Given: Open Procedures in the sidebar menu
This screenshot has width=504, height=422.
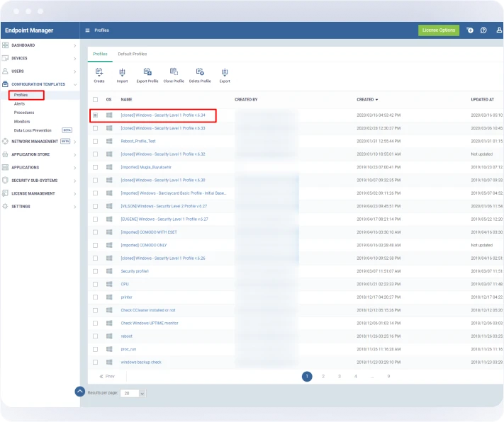Looking at the screenshot, I should (x=24, y=113).
